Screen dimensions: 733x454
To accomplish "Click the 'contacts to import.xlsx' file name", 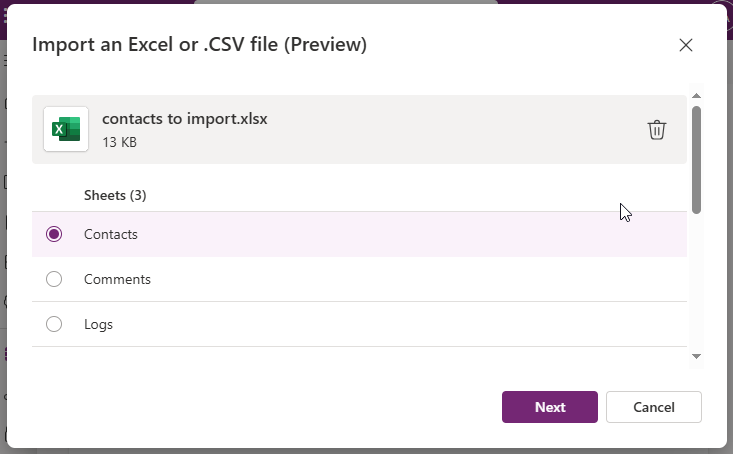I will 185,119.
